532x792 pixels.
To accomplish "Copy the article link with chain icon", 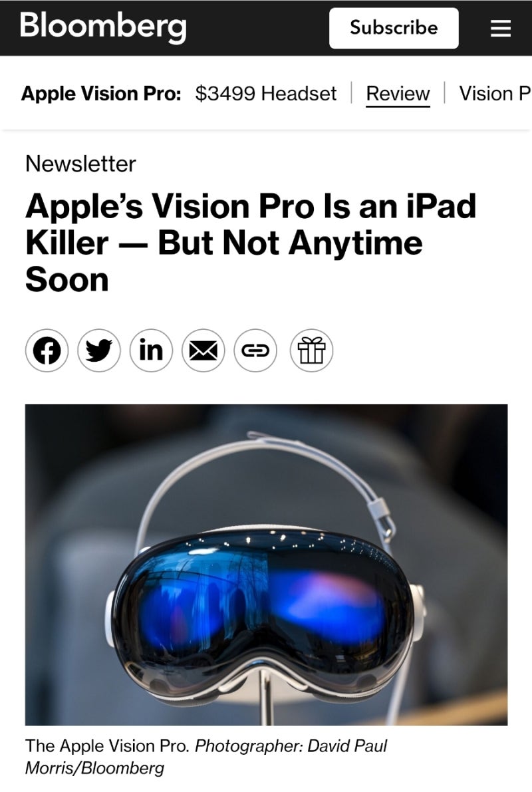I will [x=255, y=350].
